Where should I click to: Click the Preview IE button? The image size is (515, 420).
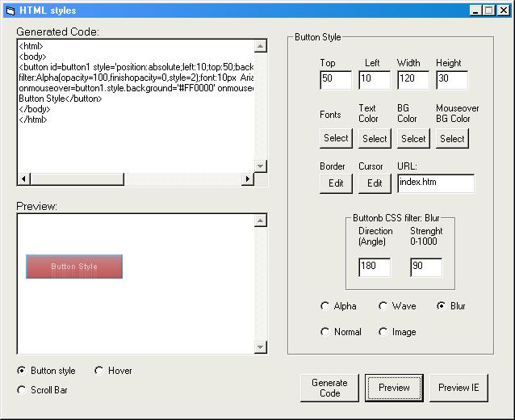(458, 388)
